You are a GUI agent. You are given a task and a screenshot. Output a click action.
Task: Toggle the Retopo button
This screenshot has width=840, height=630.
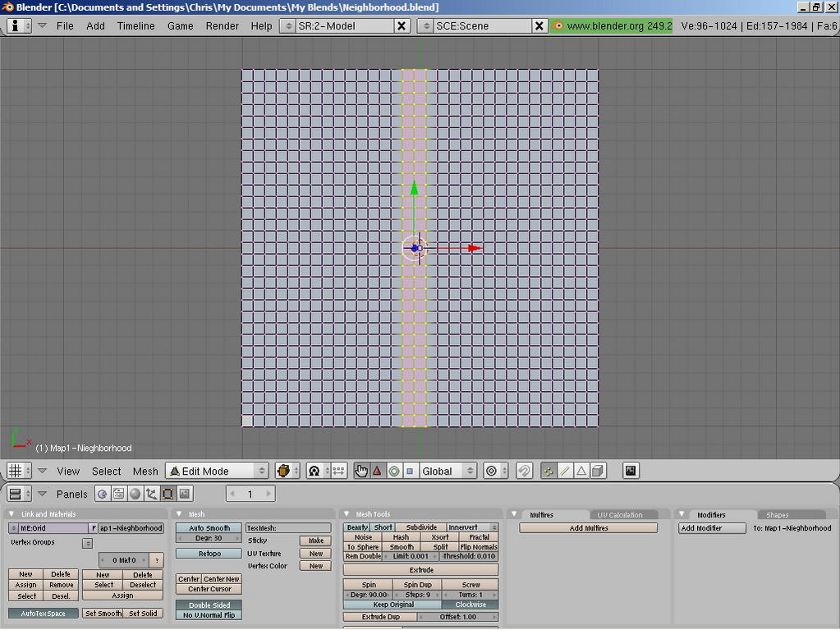click(209, 554)
